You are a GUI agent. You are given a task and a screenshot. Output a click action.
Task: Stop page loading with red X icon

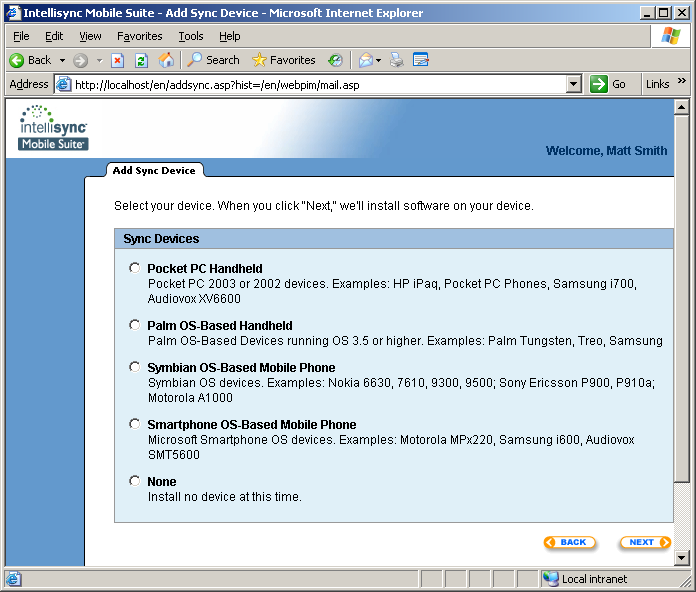pos(117,60)
